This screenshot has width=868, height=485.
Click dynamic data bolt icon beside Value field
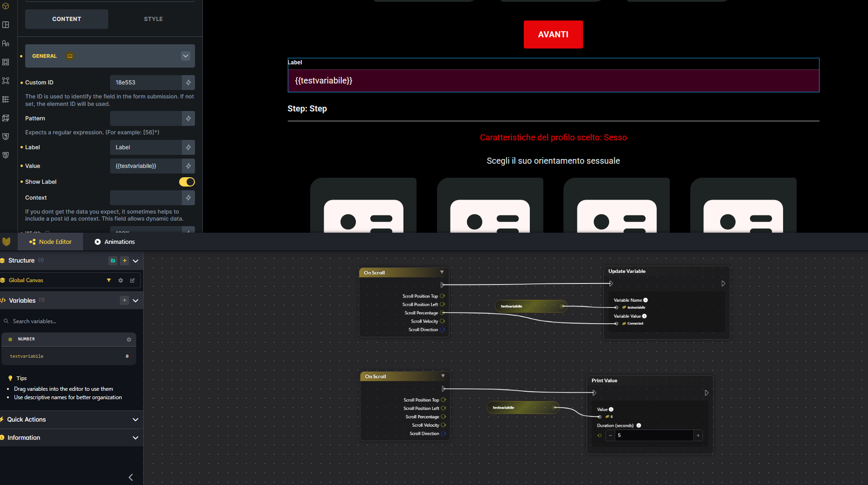coord(188,166)
